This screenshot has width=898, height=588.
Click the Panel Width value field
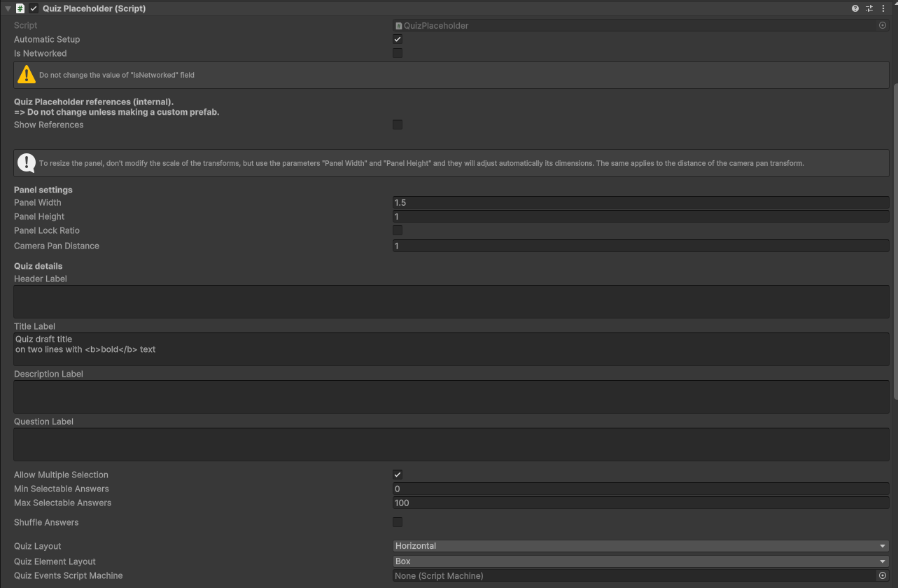coord(640,202)
